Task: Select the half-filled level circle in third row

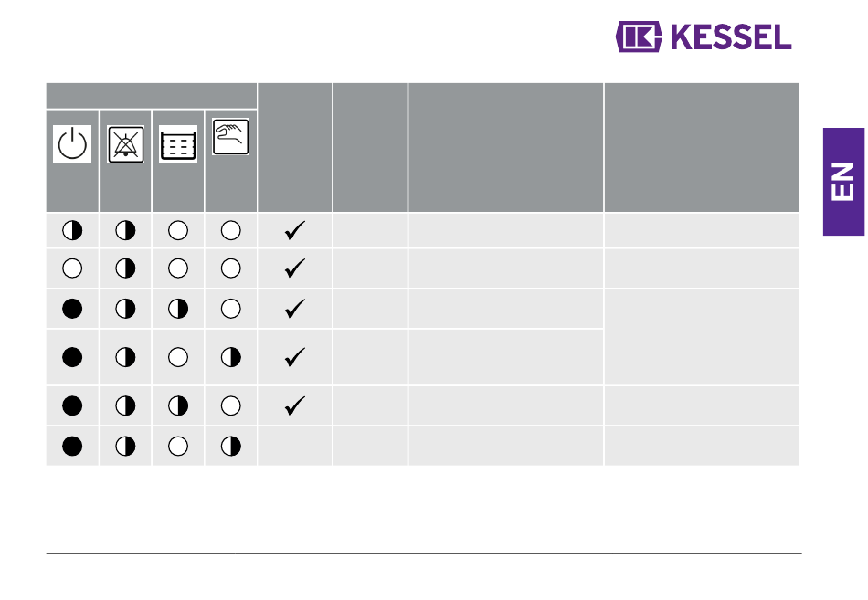Action: 178,309
